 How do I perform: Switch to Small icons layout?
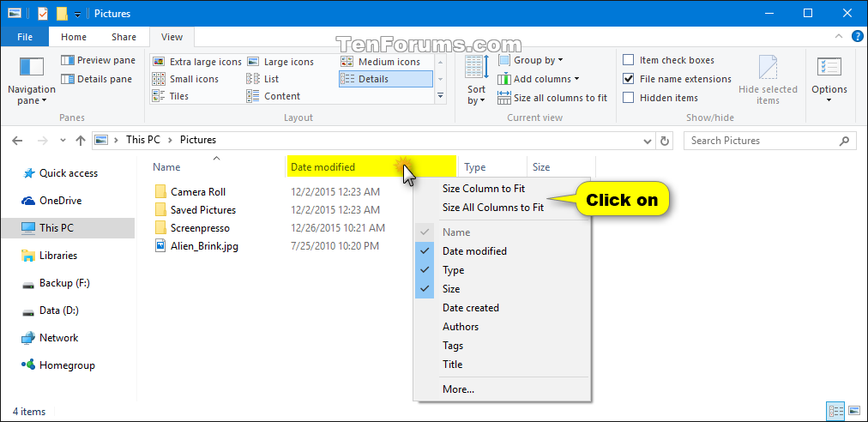pos(185,79)
